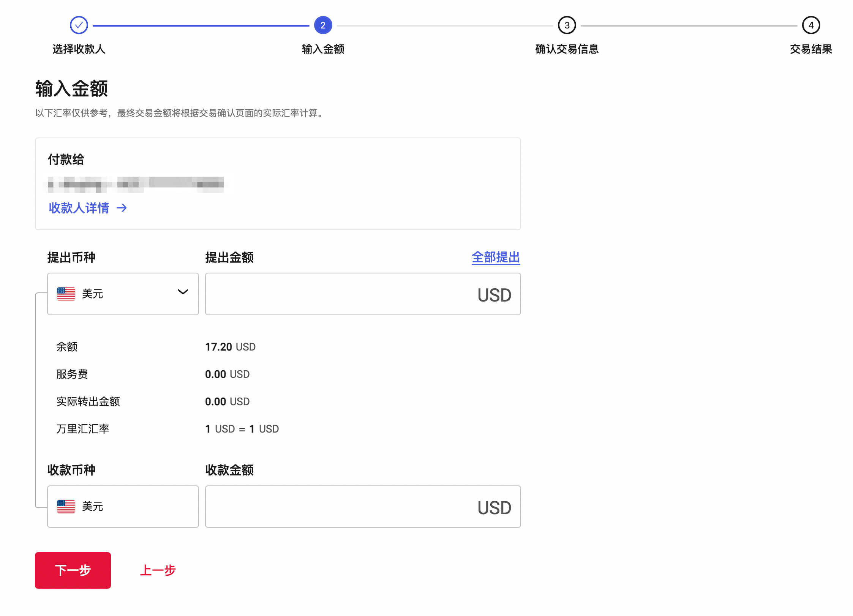Click the 收款币种 美元 field
Image resolution: width=853 pixels, height=616 pixels.
pos(123,507)
